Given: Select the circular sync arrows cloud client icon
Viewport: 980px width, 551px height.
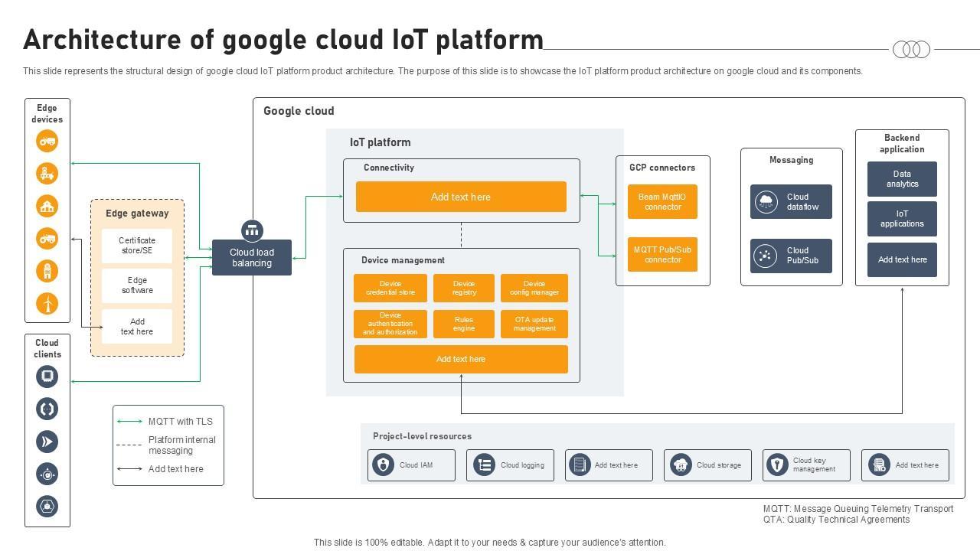Looking at the screenshot, I should (x=47, y=409).
